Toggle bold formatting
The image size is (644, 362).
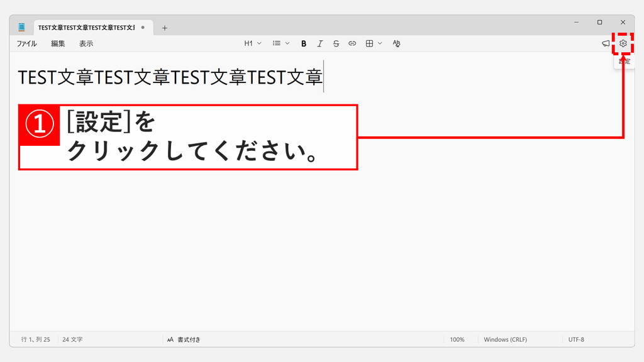pyautogui.click(x=304, y=43)
